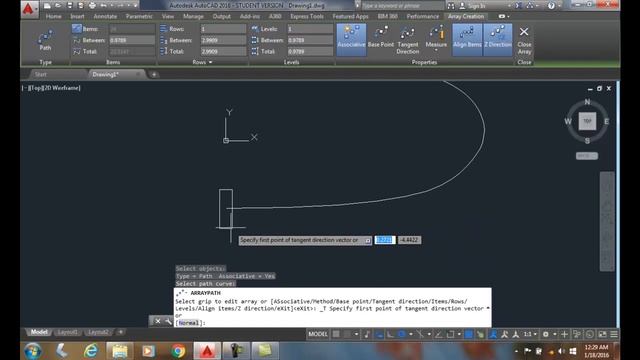The height and width of the screenshot is (360, 640).
Task: Click the Save quick access icon
Action: click(x=69, y=6)
